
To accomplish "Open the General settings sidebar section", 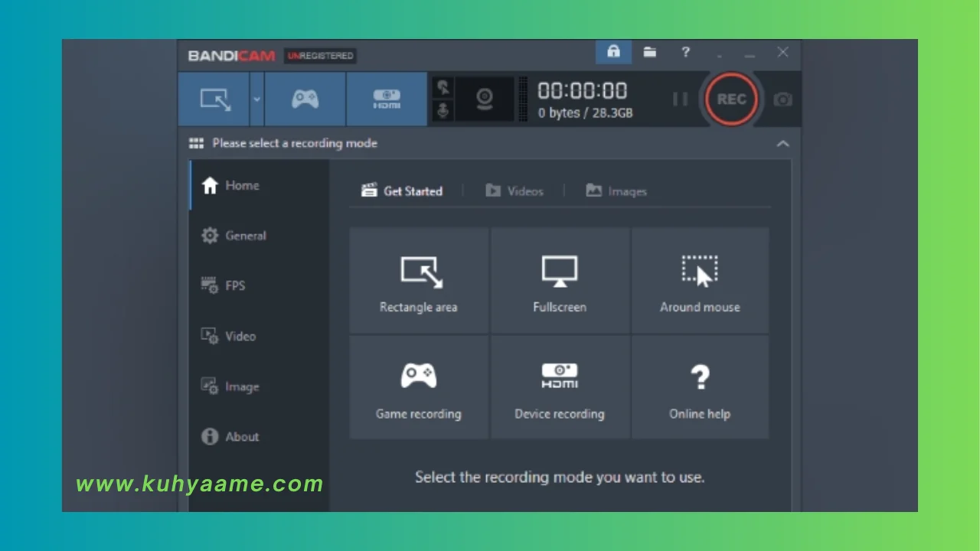I will pyautogui.click(x=260, y=236).
